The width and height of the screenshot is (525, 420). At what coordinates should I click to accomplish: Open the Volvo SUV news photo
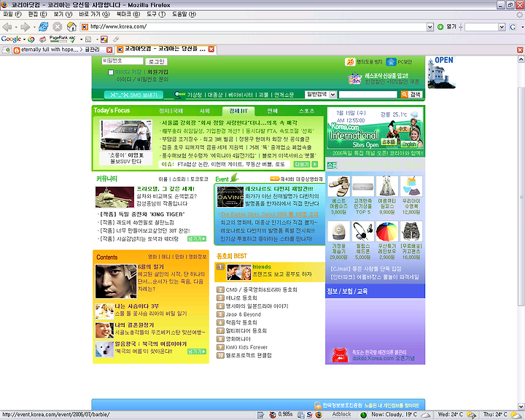126,136
